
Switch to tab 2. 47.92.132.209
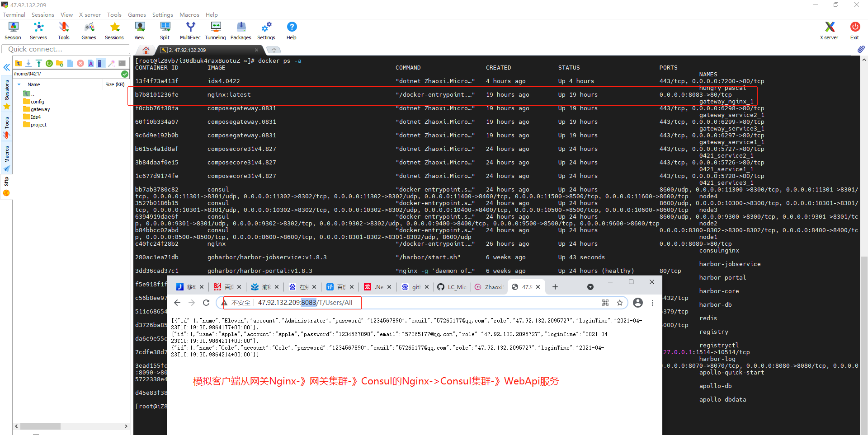[187, 50]
